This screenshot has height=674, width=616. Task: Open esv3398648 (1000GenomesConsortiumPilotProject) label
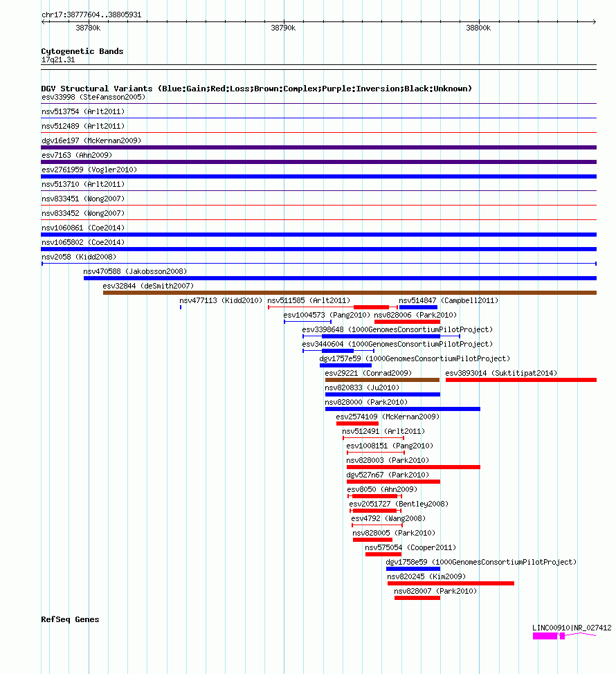point(397,329)
